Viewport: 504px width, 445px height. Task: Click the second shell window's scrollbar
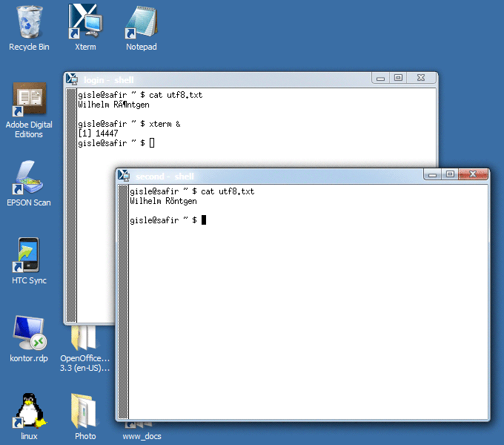point(123,302)
